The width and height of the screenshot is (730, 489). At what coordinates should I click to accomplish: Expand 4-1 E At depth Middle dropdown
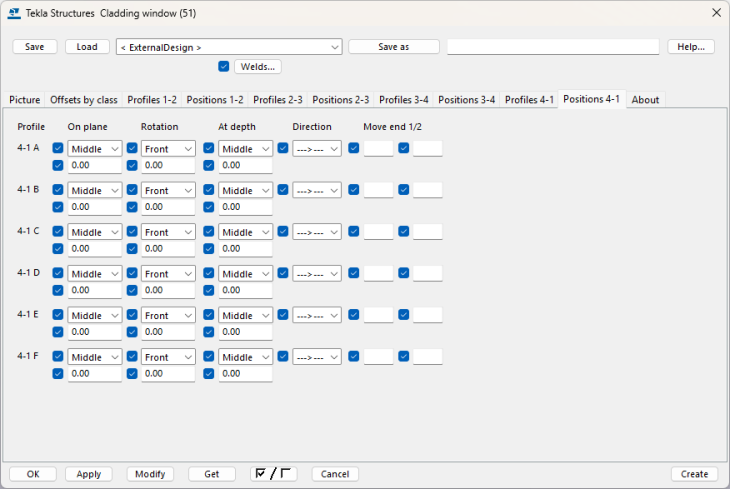point(245,316)
